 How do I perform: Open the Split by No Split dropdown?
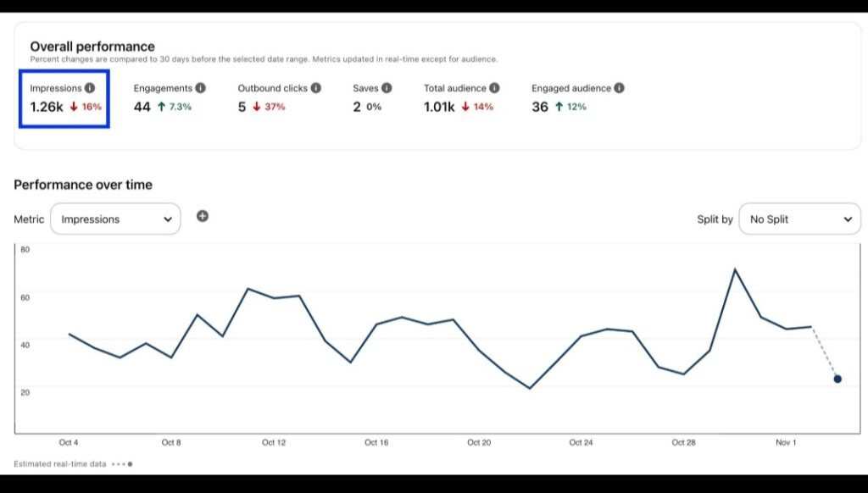pyautogui.click(x=799, y=219)
